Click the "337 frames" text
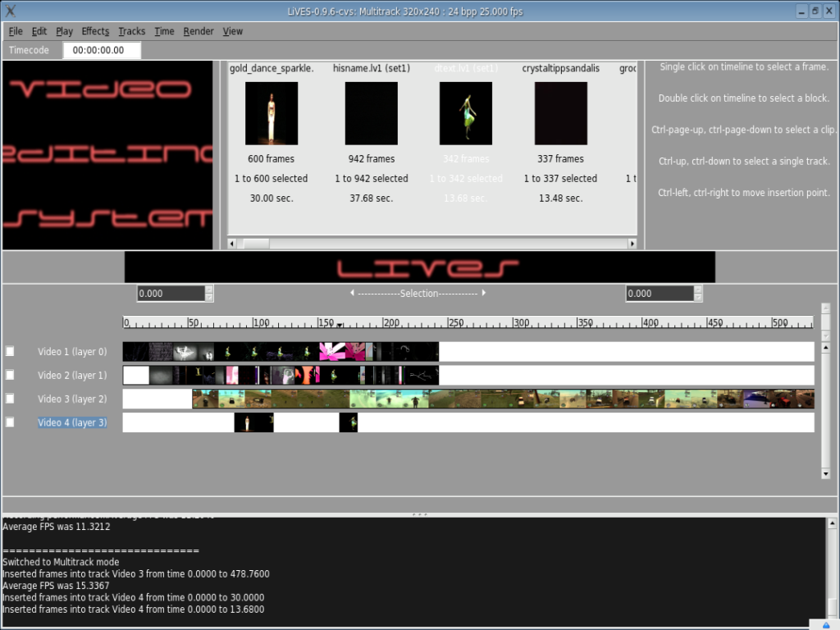Viewport: 840px width, 630px height. pos(561,158)
